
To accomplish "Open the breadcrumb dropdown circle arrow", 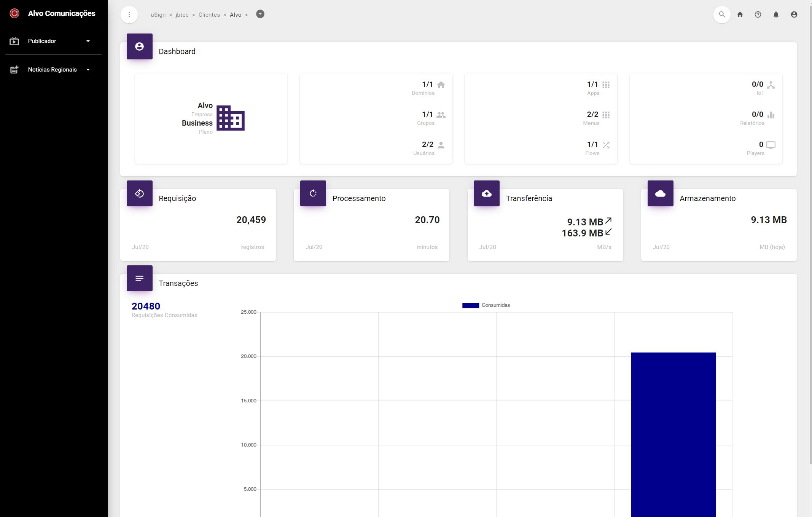I will click(x=260, y=14).
